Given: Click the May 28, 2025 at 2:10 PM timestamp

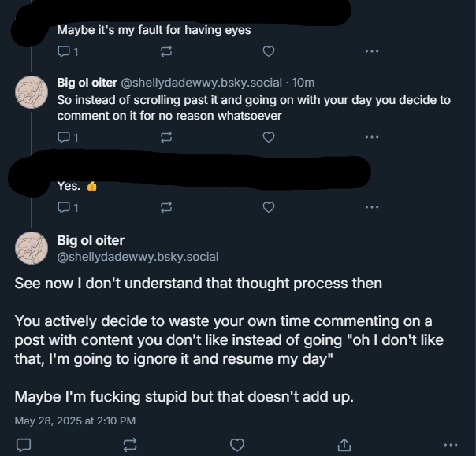Looking at the screenshot, I should 75,421.
